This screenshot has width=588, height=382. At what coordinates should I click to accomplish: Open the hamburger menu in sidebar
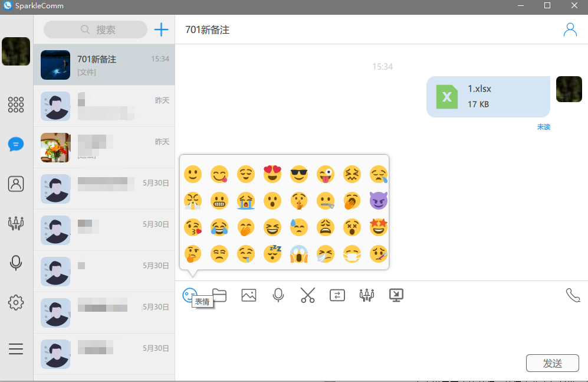pyautogui.click(x=16, y=348)
